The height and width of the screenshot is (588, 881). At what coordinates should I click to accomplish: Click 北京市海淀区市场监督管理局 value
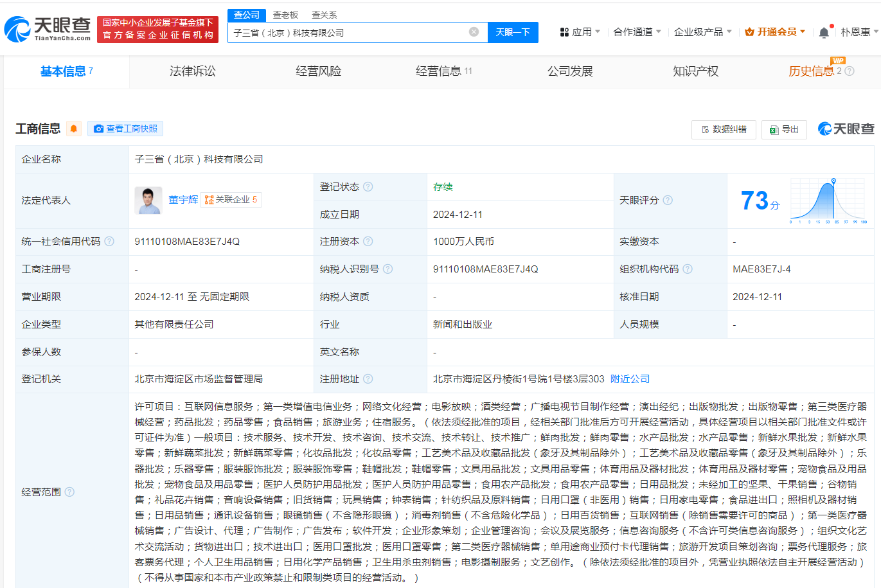[x=199, y=379]
